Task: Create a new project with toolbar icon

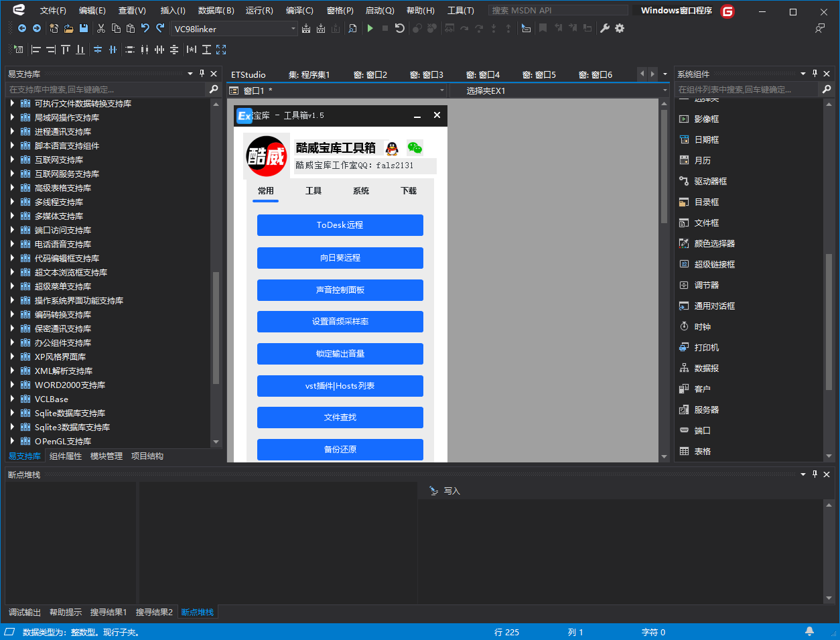Action: tap(54, 28)
